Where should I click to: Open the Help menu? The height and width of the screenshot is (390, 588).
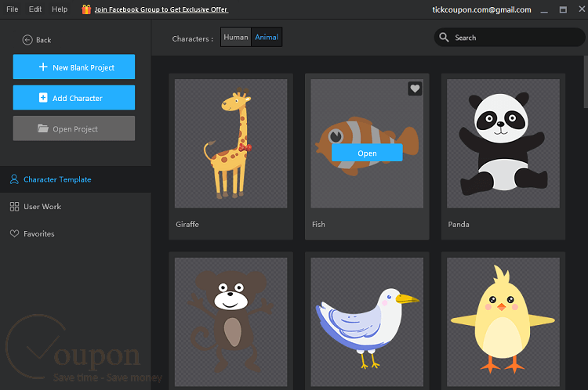[x=60, y=9]
